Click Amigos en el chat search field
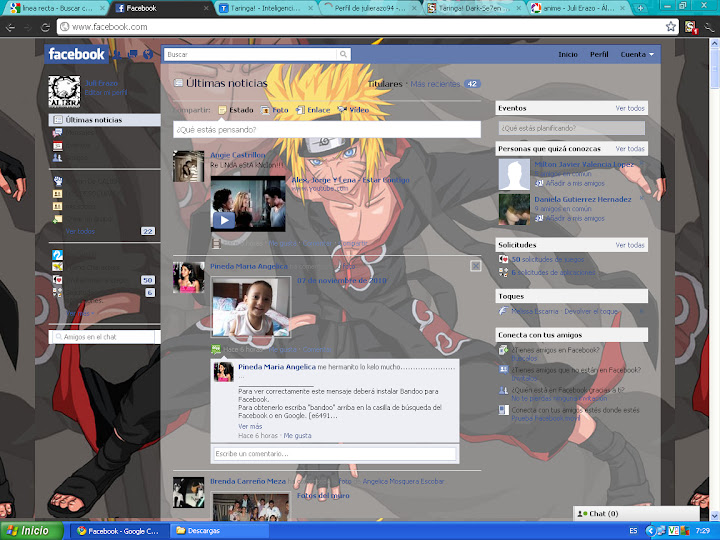Screen dimensions: 720x540 (x=105, y=337)
